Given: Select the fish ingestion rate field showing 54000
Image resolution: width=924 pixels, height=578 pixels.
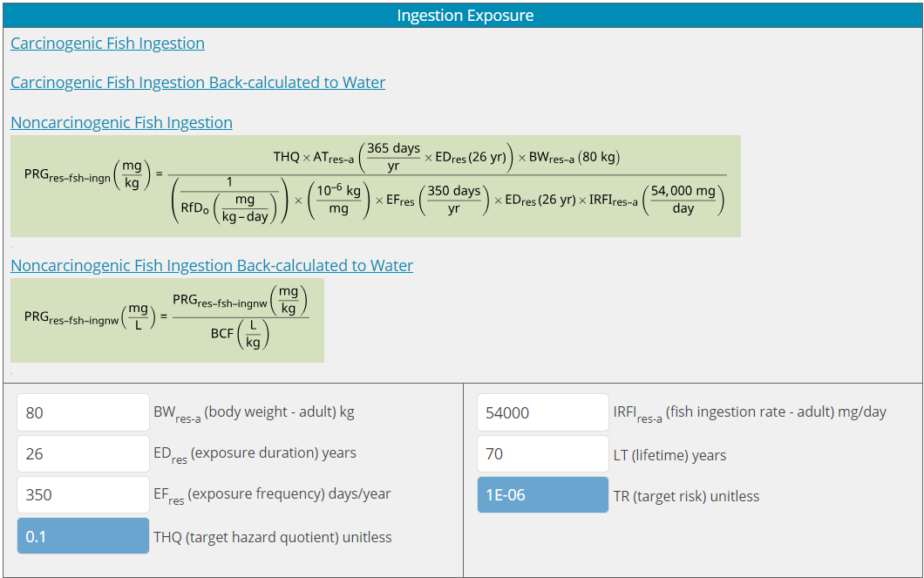Looking at the screenshot, I should click(542, 412).
